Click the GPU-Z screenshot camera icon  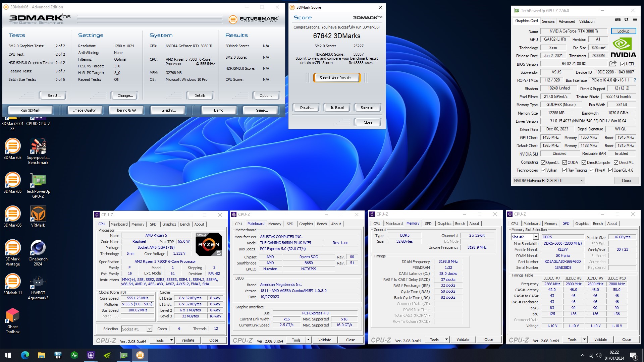tap(618, 20)
